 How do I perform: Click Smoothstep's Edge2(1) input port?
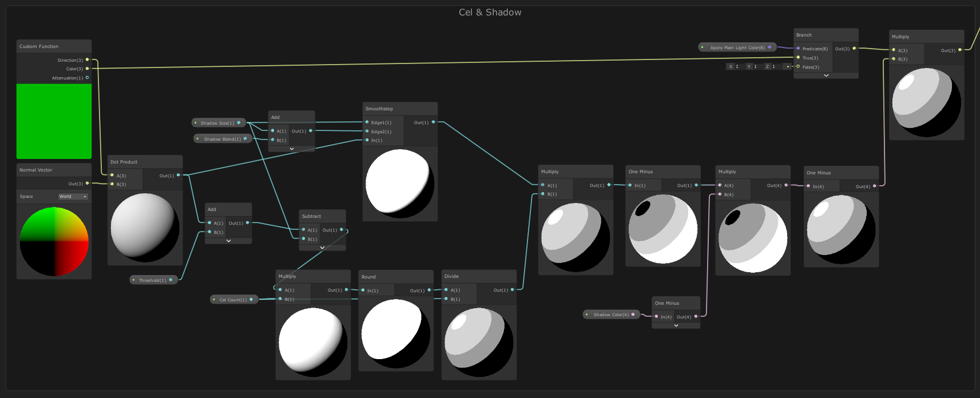click(x=367, y=132)
